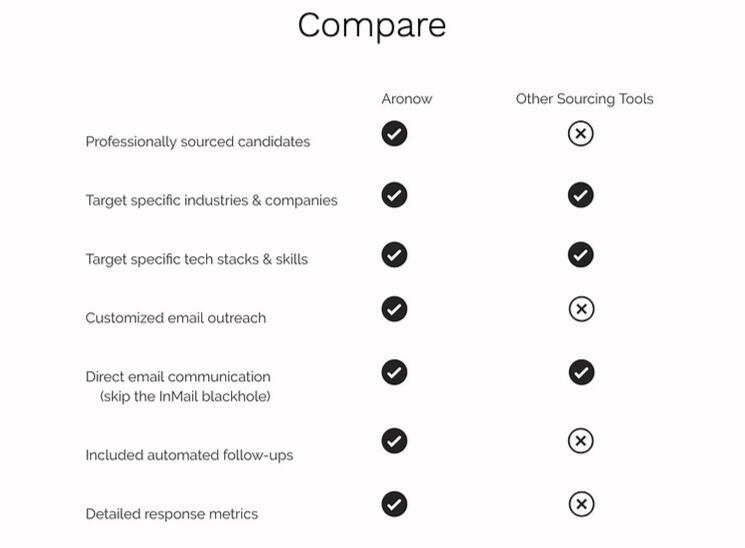Image resolution: width=745 pixels, height=548 pixels.
Task: Select the Aronow column header
Action: [x=406, y=99]
